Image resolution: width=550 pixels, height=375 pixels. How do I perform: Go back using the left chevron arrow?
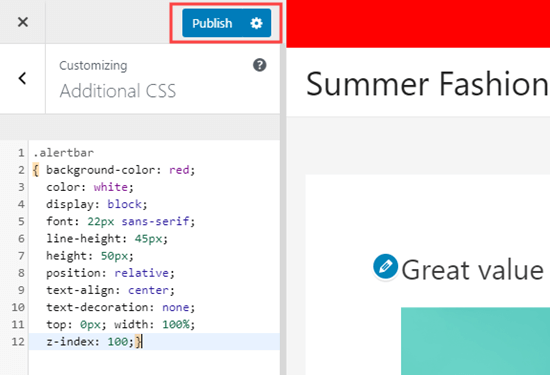coord(22,78)
